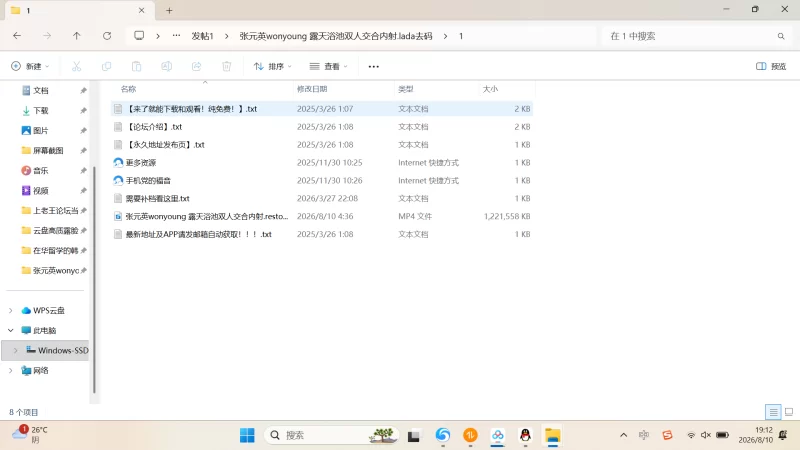Viewport: 800px width, 450px height.
Task: Click the Wi-Fi network tray icon
Action: [691, 435]
